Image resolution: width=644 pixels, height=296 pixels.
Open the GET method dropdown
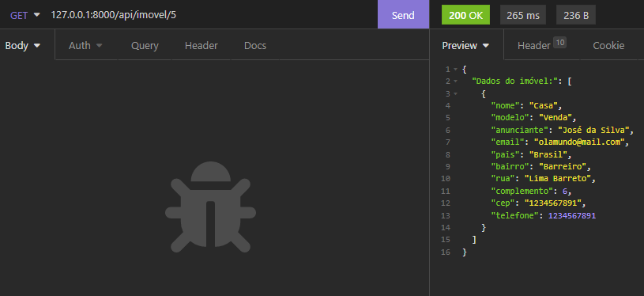point(24,15)
